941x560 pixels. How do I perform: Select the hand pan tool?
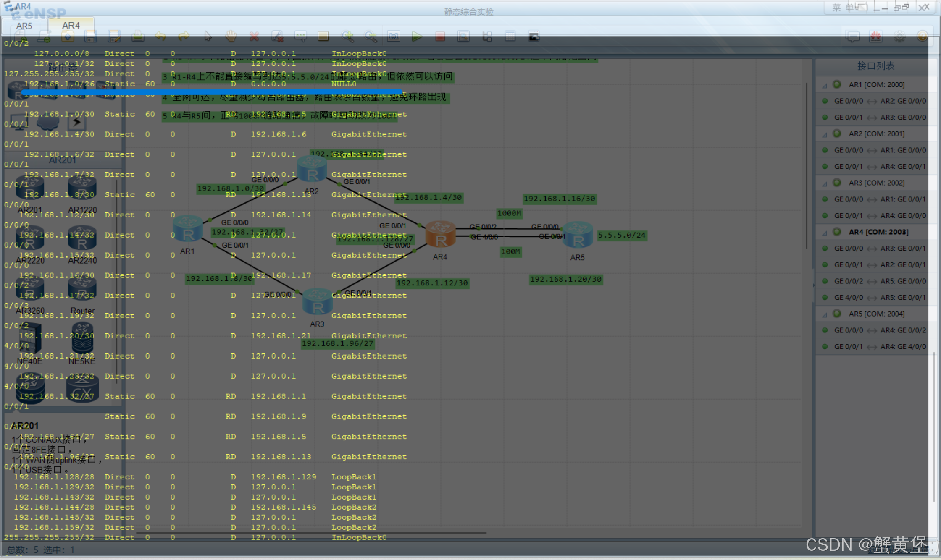tap(231, 37)
